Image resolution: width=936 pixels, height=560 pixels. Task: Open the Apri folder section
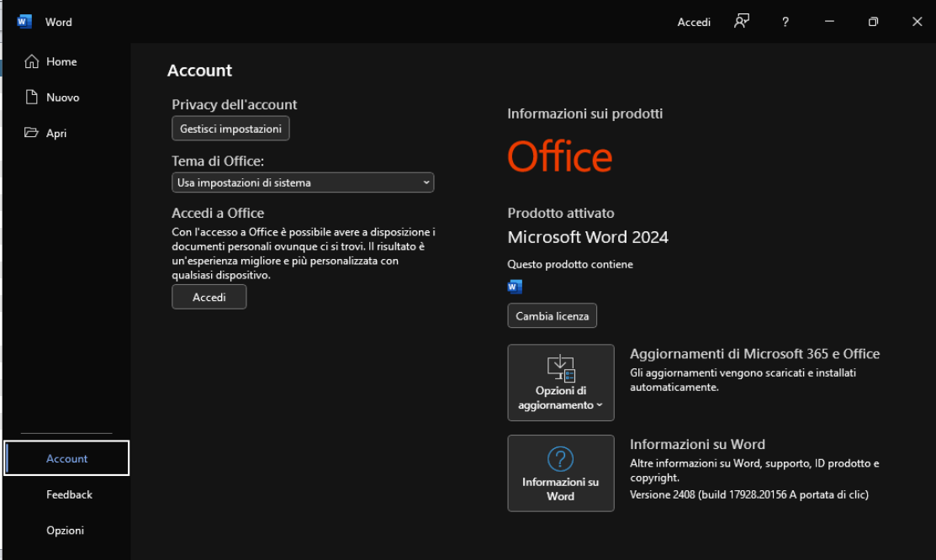[x=66, y=133]
